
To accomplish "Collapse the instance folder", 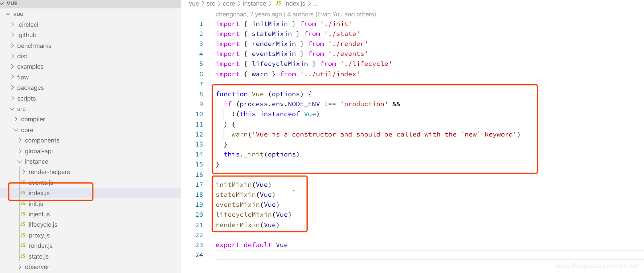I will click(20, 162).
